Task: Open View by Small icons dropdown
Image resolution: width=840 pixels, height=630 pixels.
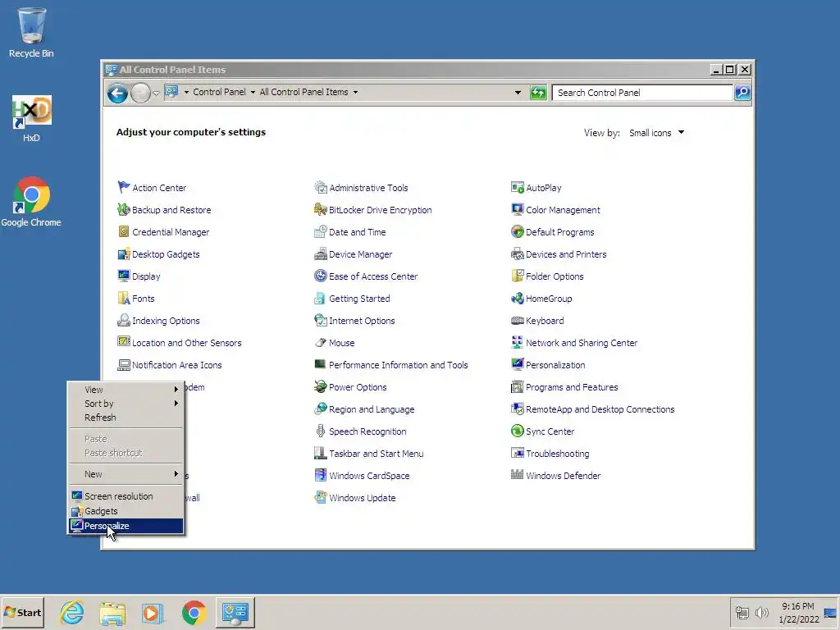Action: coord(656,133)
